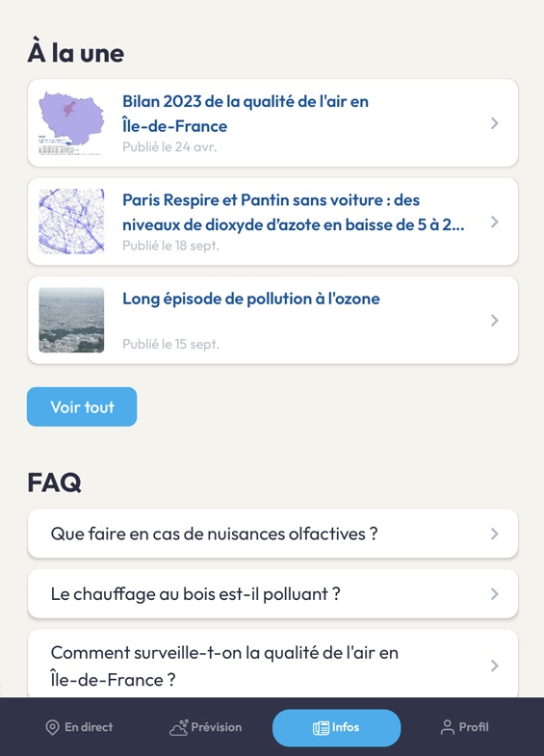Open Le chauffage au bois est-il polluant question

[272, 594]
